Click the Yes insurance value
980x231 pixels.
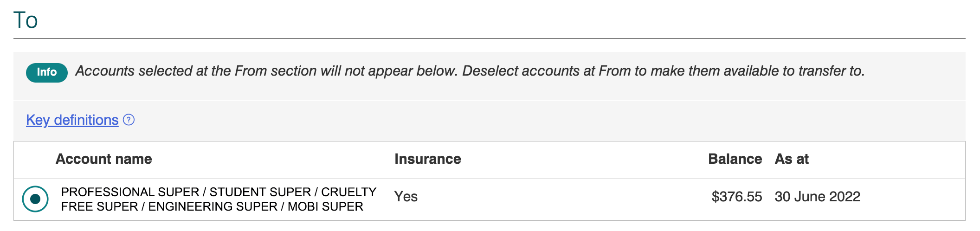pyautogui.click(x=406, y=197)
